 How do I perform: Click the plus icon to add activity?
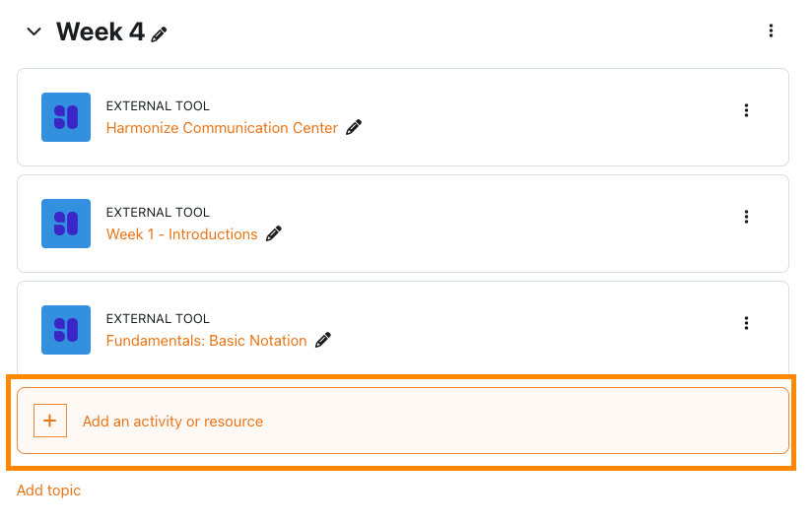tap(50, 422)
